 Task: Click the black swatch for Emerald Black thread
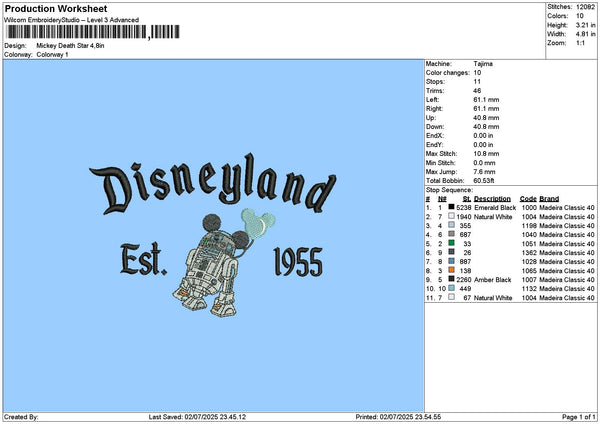452,207
